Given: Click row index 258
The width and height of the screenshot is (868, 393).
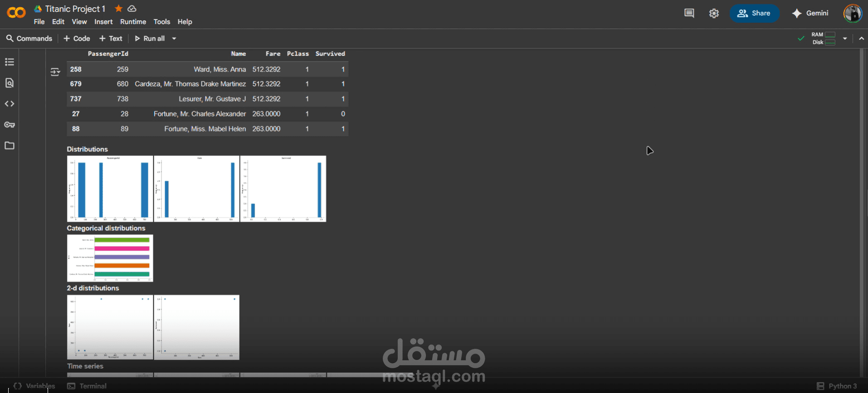Looking at the screenshot, I should point(76,69).
